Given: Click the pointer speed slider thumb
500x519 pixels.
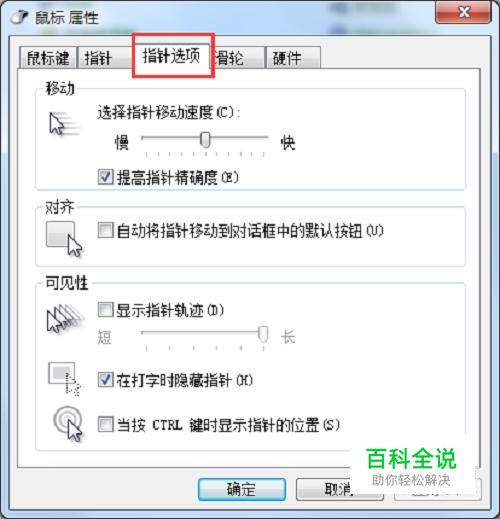Looking at the screenshot, I should tap(205, 139).
